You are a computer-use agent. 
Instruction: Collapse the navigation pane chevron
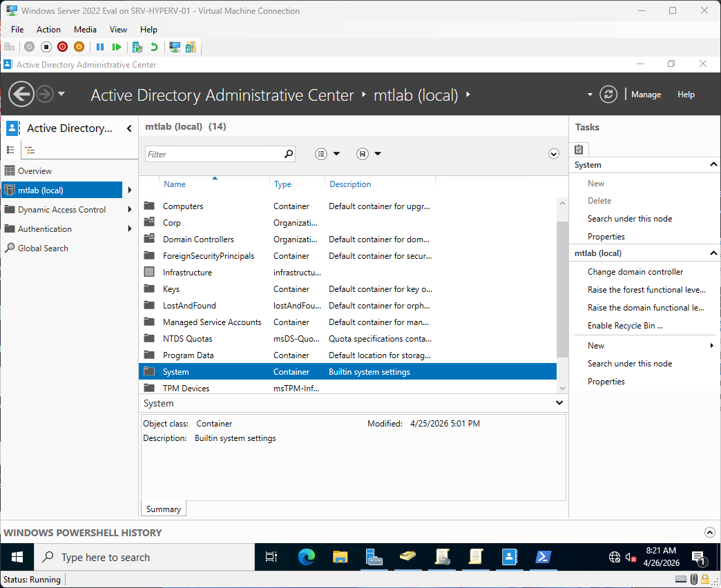129,128
